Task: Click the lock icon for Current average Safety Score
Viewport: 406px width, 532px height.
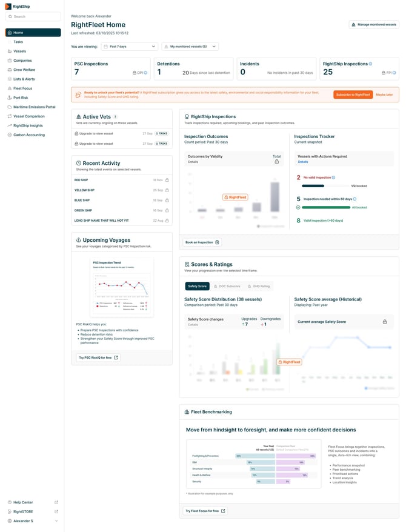Action: (385, 322)
